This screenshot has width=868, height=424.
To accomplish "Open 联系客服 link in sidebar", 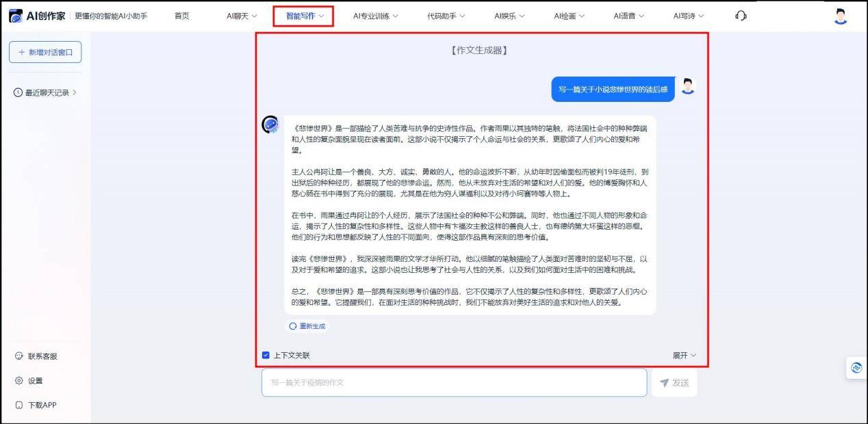I will (x=37, y=356).
